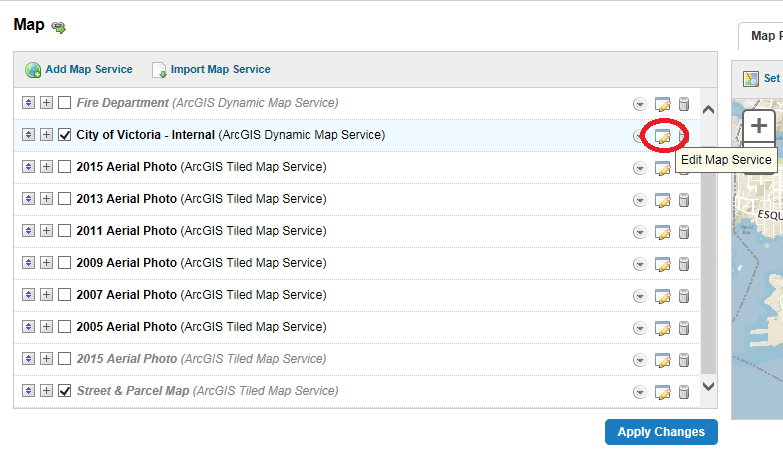Click the reorder arrows for Fire Department
The height and width of the screenshot is (454, 783).
[28, 103]
